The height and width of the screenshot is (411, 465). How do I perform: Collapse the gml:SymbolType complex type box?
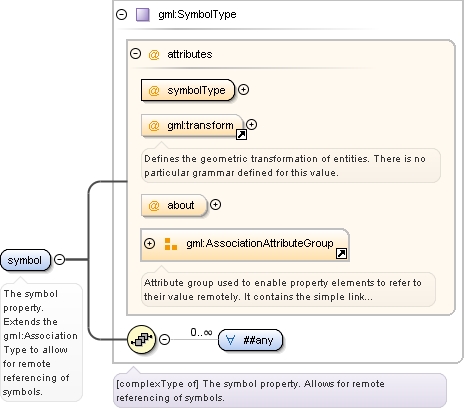tap(122, 14)
